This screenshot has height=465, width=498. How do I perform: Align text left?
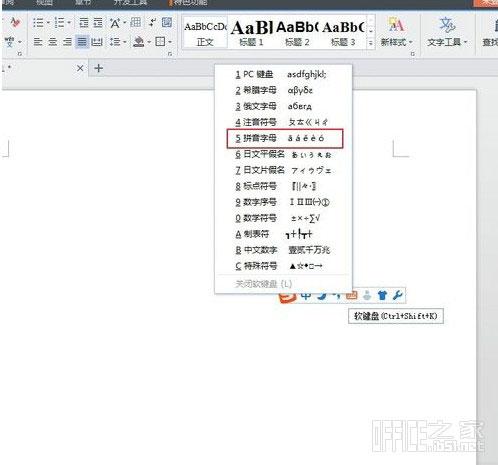[x=38, y=42]
